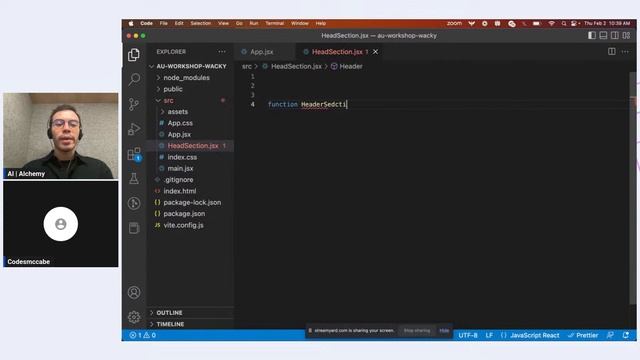Open main.jsx in the explorer

click(180, 168)
